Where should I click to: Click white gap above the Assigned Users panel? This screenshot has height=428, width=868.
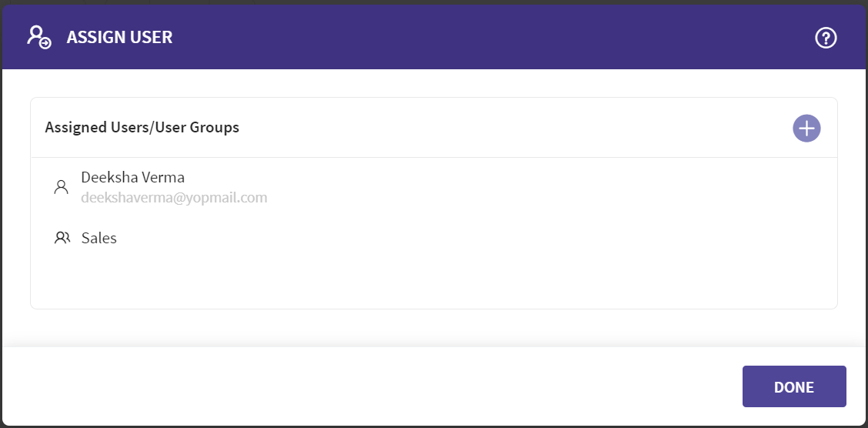(431, 83)
